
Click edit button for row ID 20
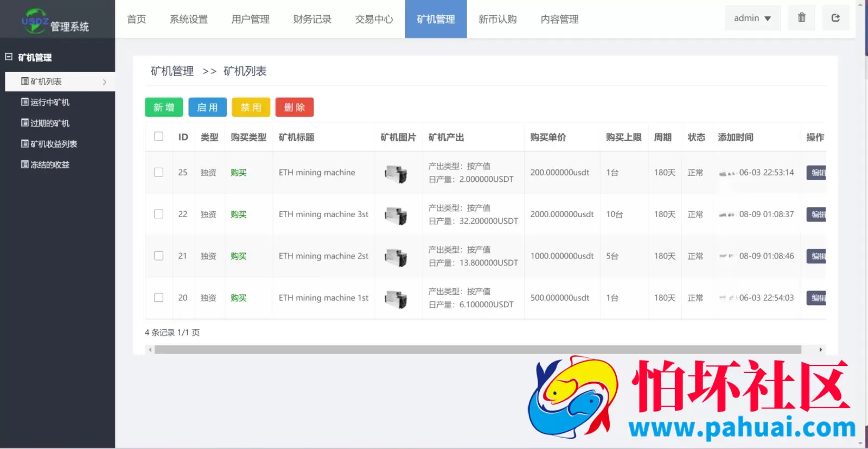pos(816,298)
